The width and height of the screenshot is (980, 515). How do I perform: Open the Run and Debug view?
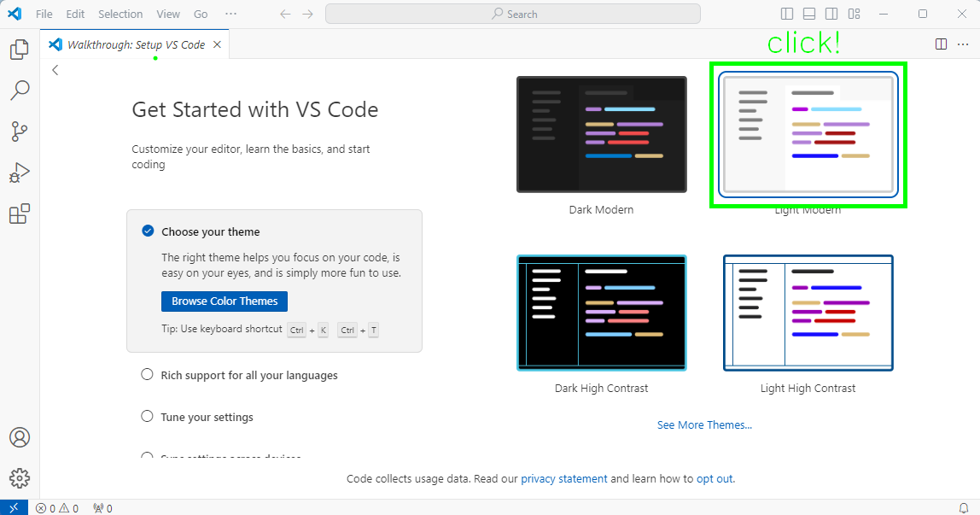coord(20,173)
